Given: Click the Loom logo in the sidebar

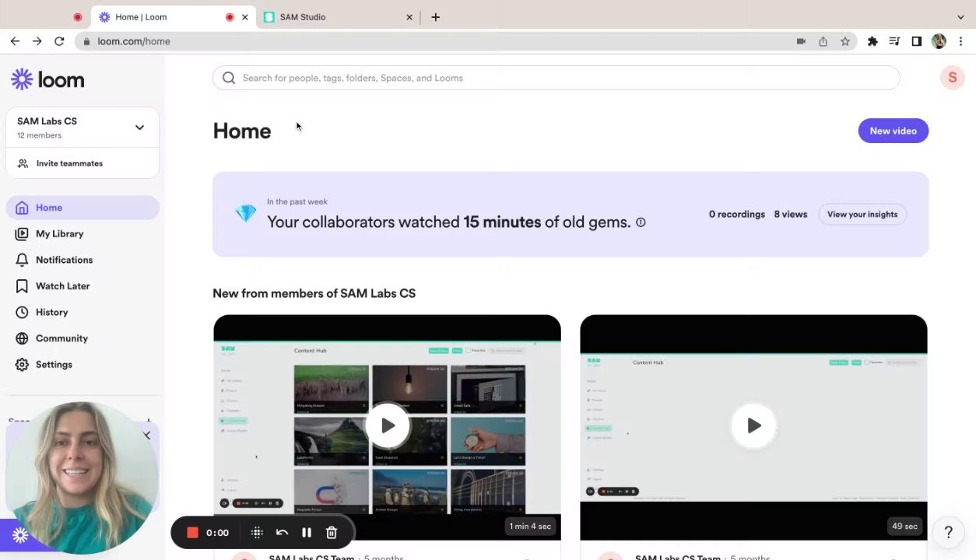Looking at the screenshot, I should (x=47, y=79).
